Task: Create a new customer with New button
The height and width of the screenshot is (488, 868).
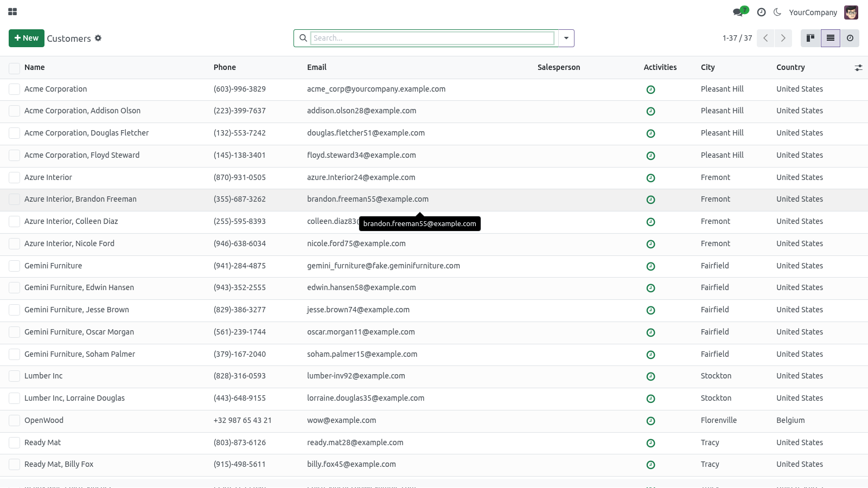Action: 27,38
